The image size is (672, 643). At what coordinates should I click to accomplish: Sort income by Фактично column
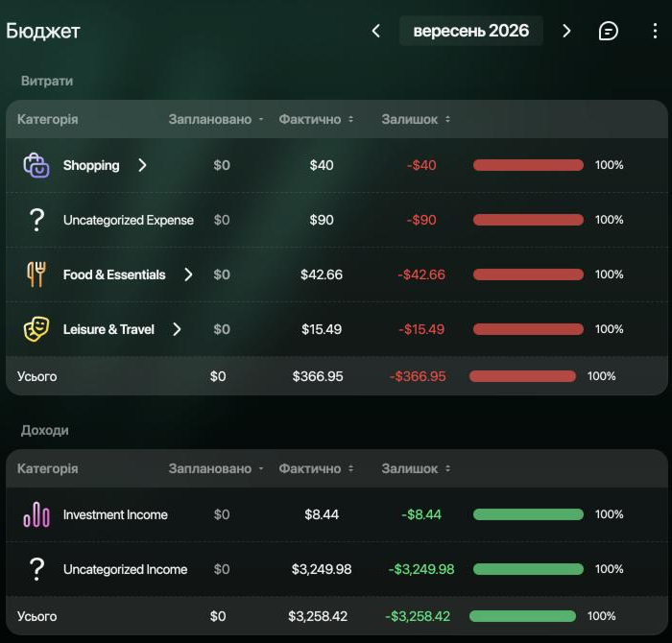coord(316,468)
